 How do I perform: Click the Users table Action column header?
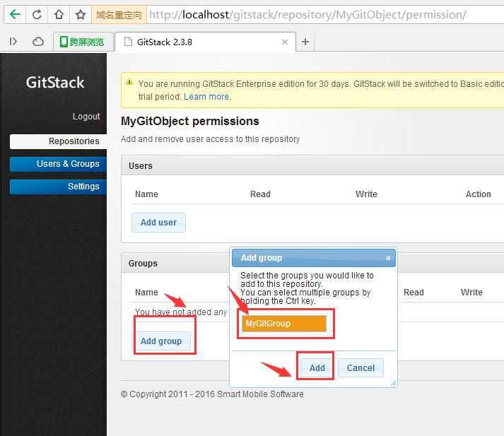point(479,194)
